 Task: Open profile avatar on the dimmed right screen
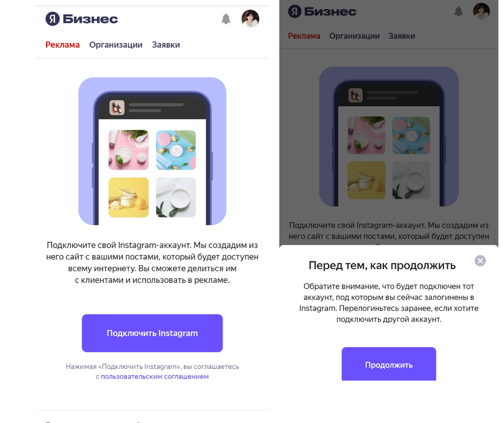point(481,11)
